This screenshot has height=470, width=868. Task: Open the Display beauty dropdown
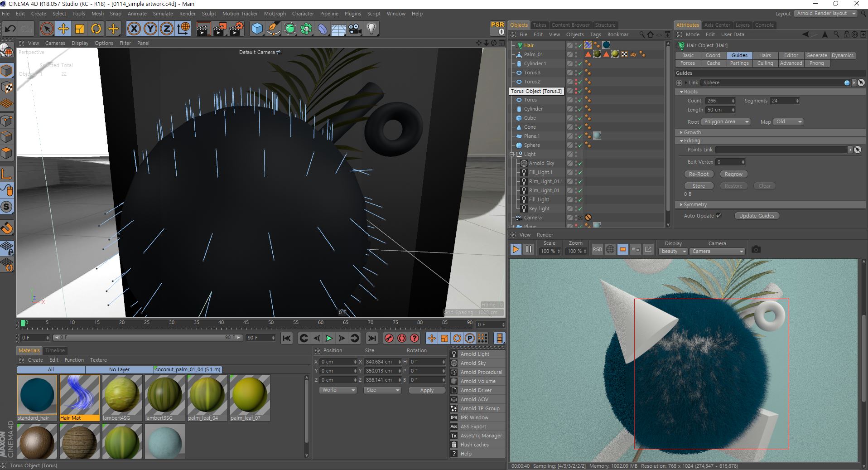coord(673,251)
